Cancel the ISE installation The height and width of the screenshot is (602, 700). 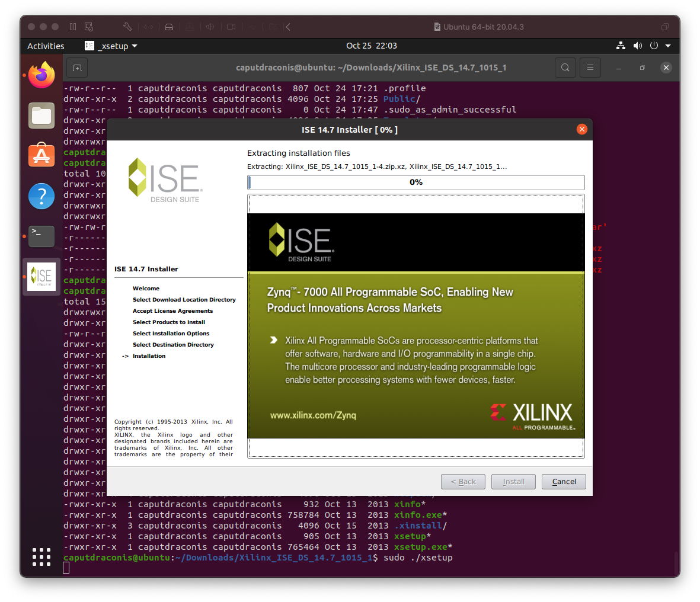[564, 482]
